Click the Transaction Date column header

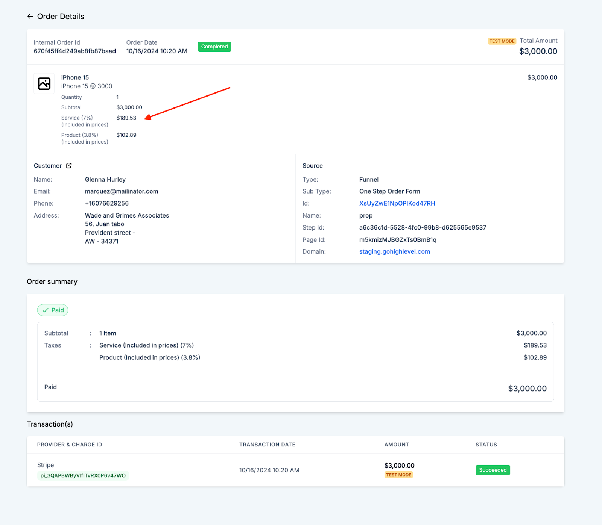pyautogui.click(x=267, y=444)
